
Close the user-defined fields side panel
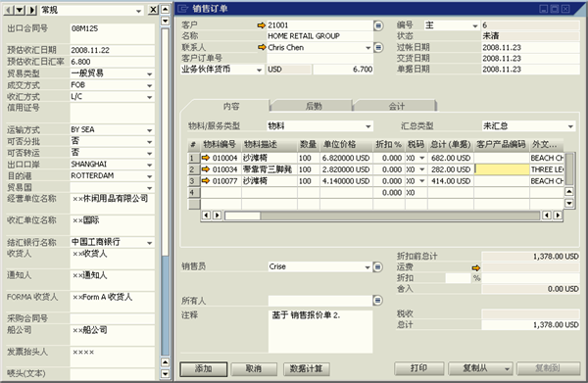153,10
